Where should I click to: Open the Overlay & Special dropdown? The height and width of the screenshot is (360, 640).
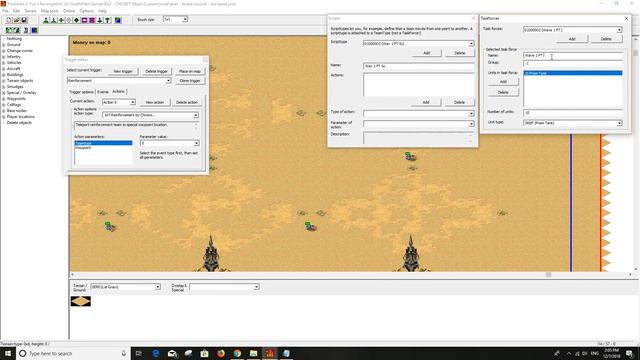[x=256, y=287]
